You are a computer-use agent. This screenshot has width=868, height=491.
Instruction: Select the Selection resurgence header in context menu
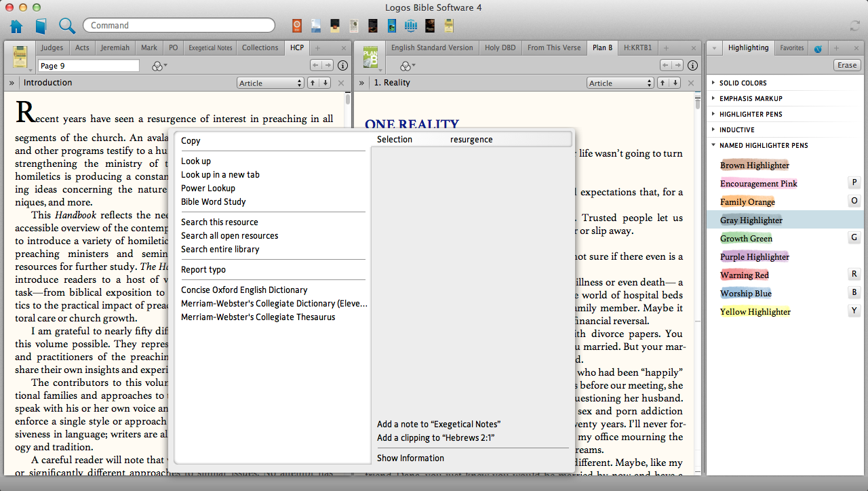click(x=473, y=140)
